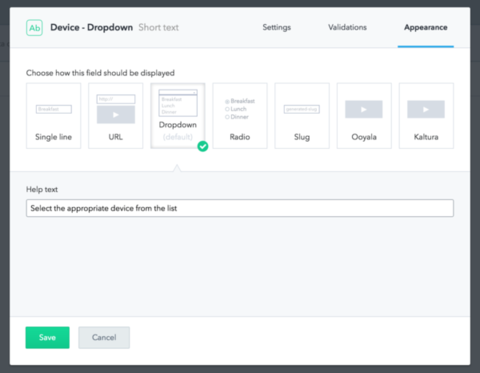The width and height of the screenshot is (480, 373).
Task: Click the green checkmark on Dropdown
Action: coord(203,146)
